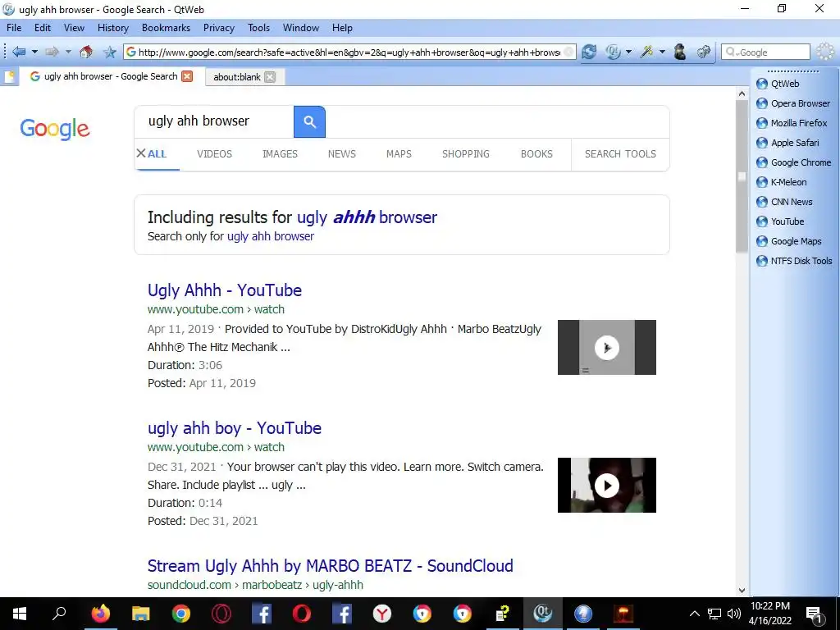
Task: Open the File menu
Action: point(14,28)
